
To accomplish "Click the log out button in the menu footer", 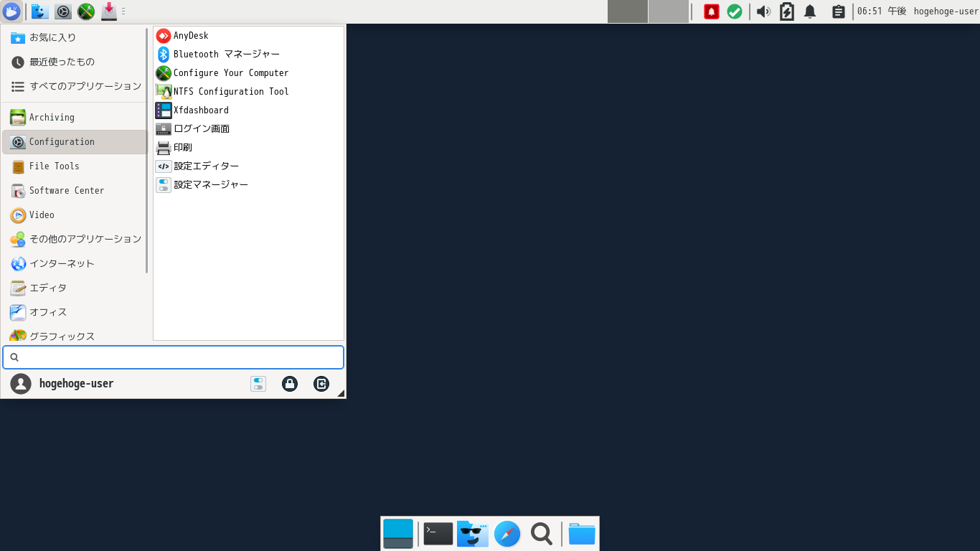I will (321, 384).
